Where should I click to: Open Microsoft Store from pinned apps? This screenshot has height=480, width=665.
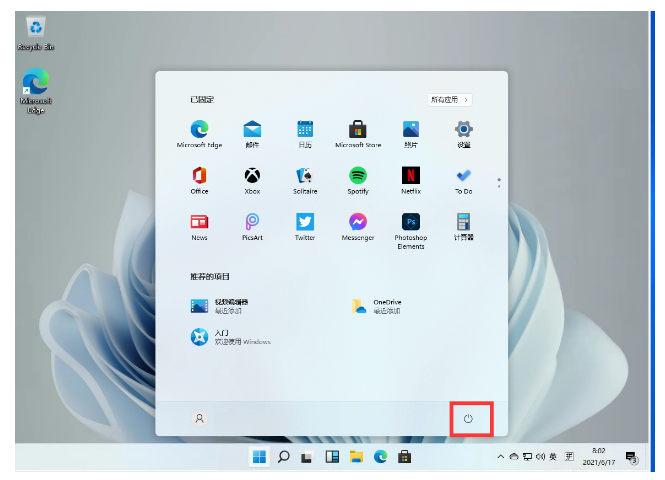[x=357, y=130]
